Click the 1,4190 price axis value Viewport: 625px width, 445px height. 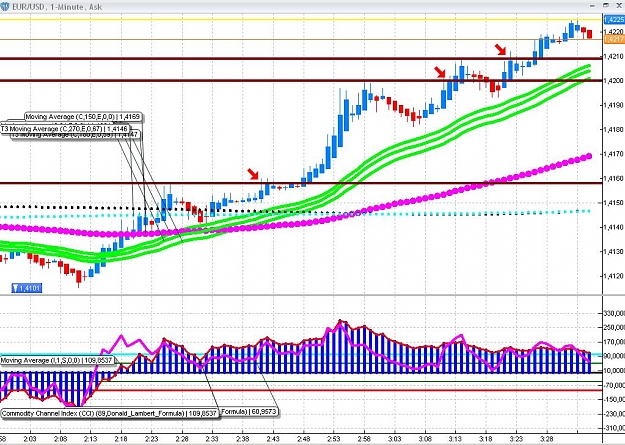614,105
